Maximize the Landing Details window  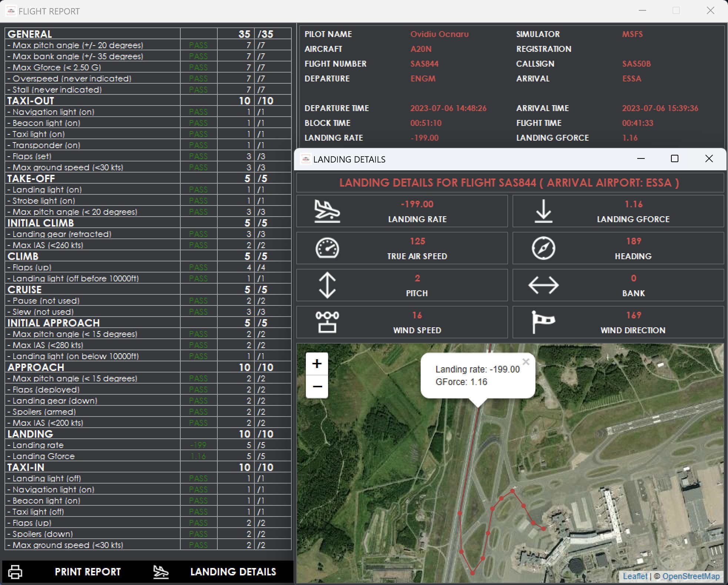tap(675, 159)
